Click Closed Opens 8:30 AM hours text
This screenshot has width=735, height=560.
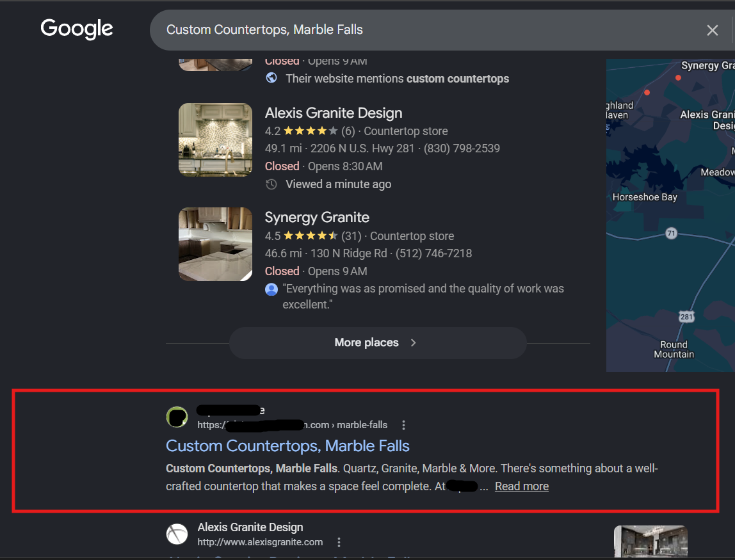[x=323, y=166]
